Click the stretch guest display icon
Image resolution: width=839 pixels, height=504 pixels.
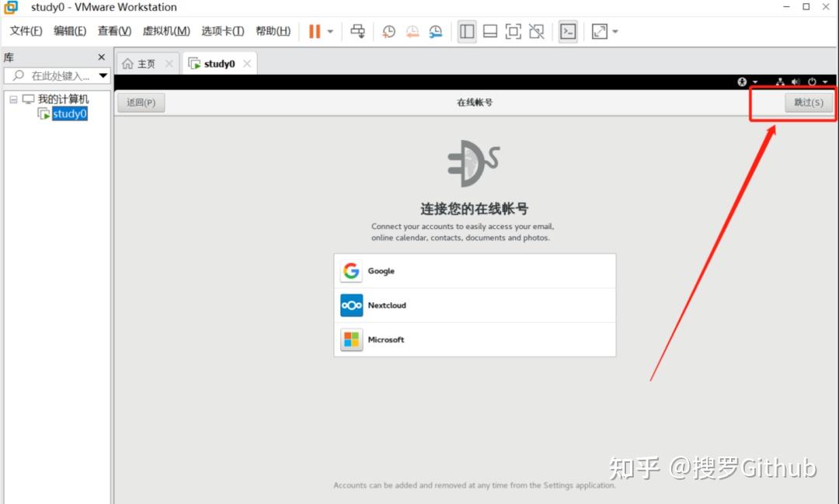[599, 32]
